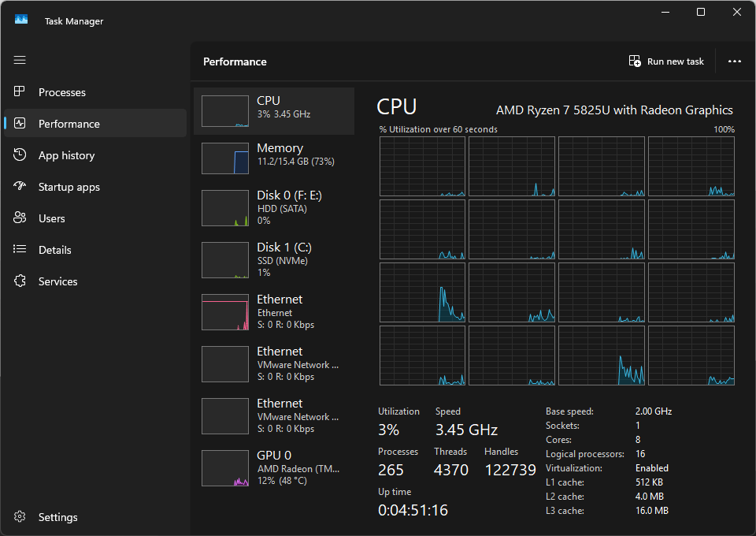The width and height of the screenshot is (756, 536).
Task: Click the Virtualization Enabled value
Action: [652, 468]
